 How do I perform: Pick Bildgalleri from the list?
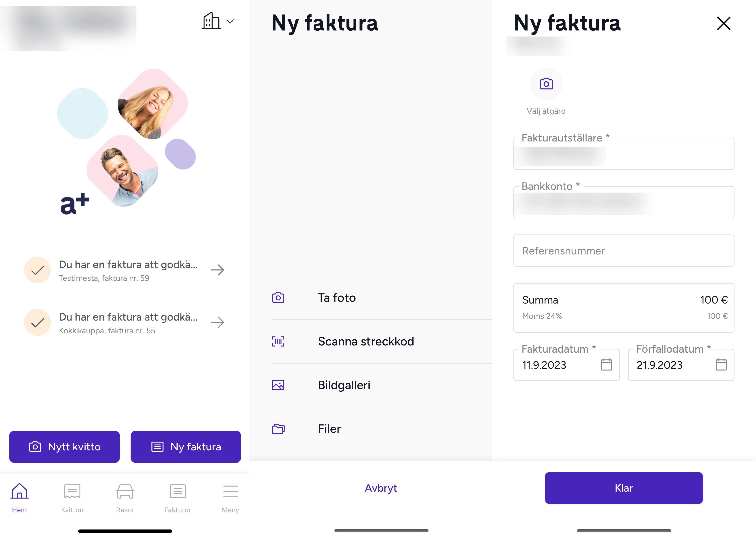coord(381,385)
